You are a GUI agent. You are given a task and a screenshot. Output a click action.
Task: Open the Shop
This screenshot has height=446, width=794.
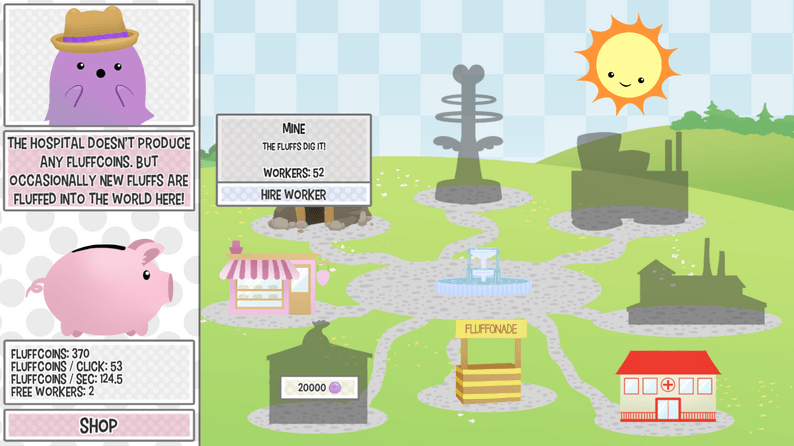coord(98,425)
